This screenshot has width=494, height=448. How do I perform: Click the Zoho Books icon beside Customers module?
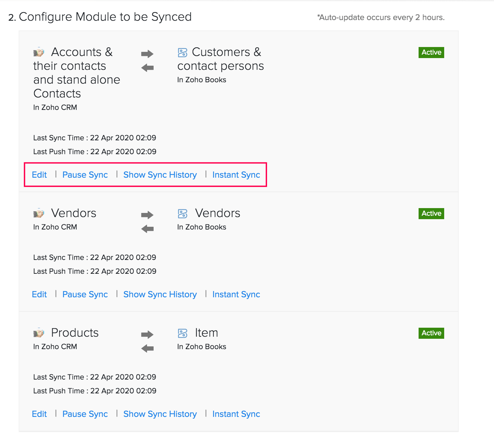(x=182, y=53)
